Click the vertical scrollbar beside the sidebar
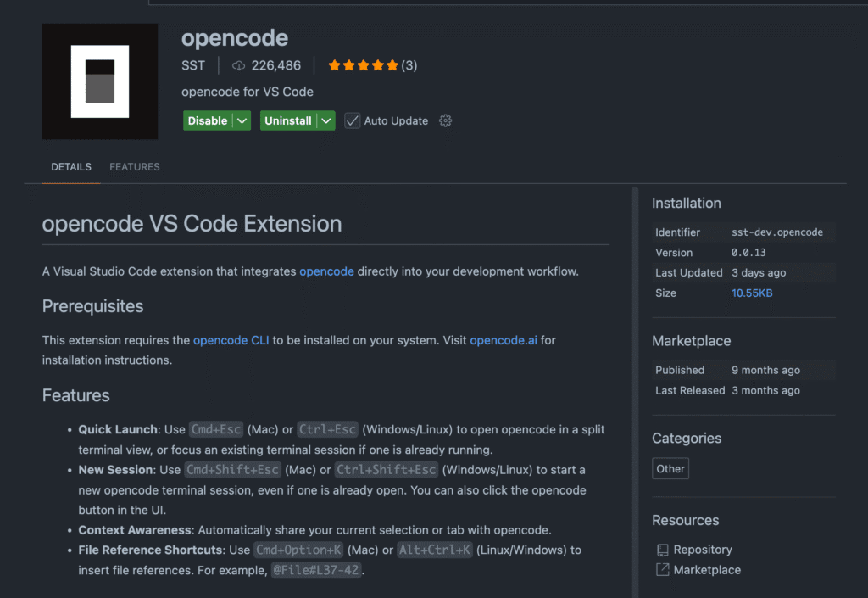 (x=635, y=339)
